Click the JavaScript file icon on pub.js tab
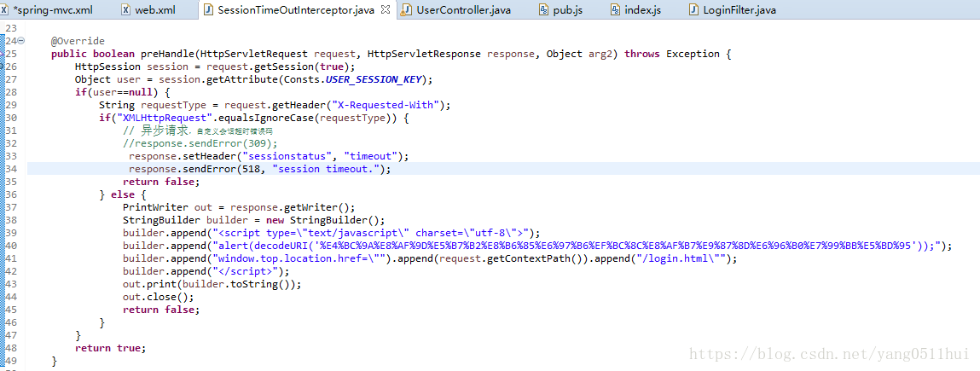The width and height of the screenshot is (980, 371). [544, 10]
